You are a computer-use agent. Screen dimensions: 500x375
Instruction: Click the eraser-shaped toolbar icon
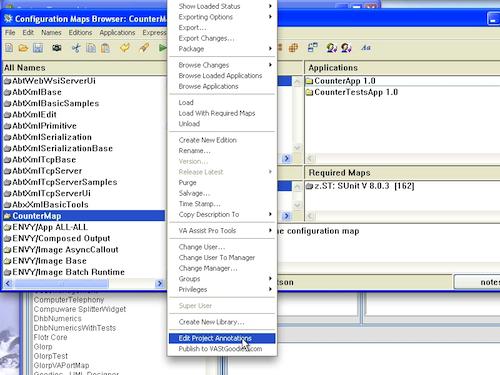144,48
